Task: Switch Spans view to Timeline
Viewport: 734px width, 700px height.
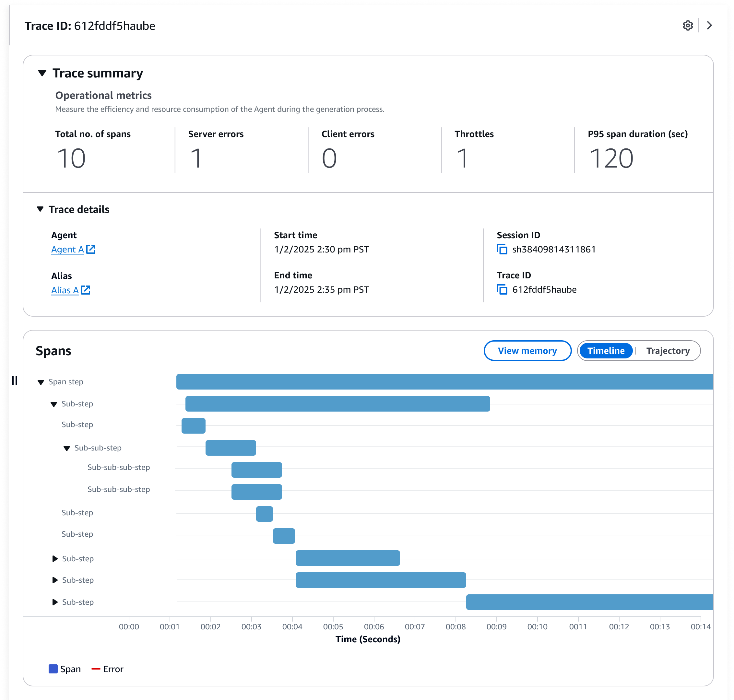Action: (606, 351)
